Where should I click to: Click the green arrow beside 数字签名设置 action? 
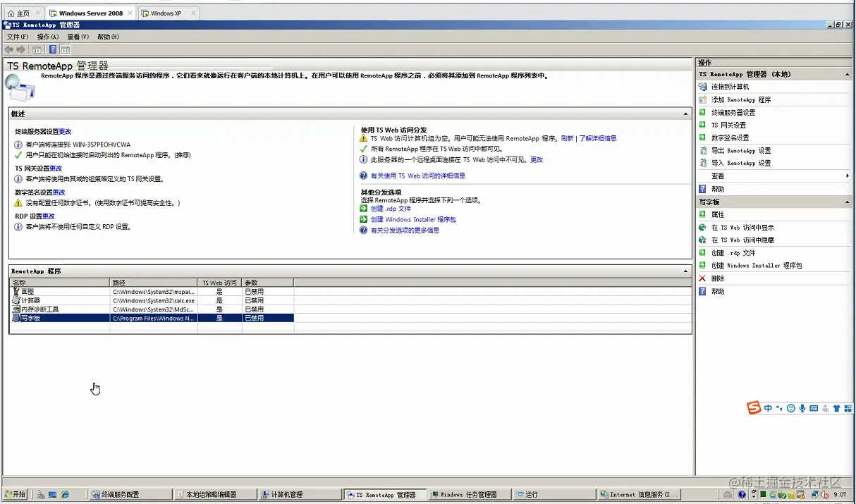click(x=702, y=137)
